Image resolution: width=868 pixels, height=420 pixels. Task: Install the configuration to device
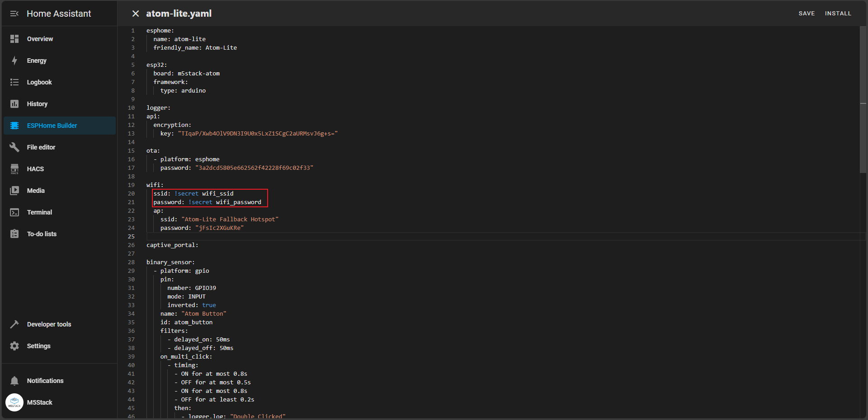[x=838, y=14]
